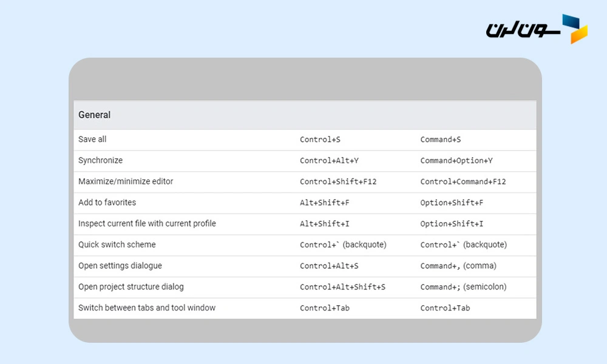Click Inspect current file with current profile

pos(147,224)
